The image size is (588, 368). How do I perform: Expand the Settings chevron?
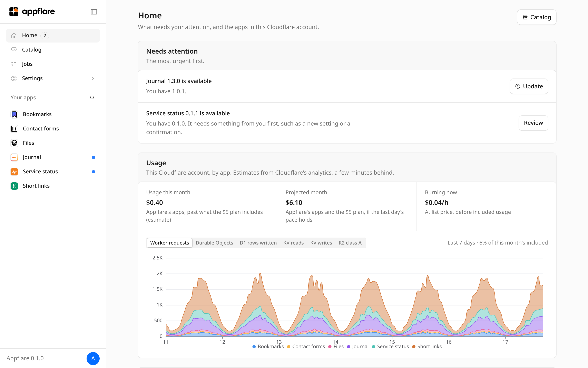coord(92,78)
